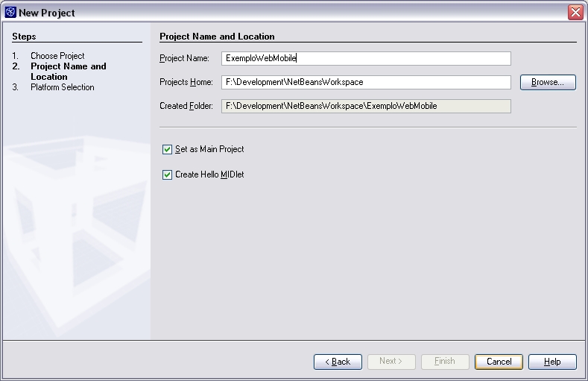Screen dimensions: 588x381
Task: Click inside the Projects Home field
Action: 366,82
